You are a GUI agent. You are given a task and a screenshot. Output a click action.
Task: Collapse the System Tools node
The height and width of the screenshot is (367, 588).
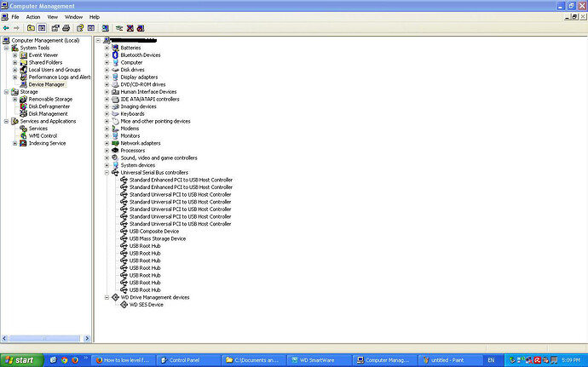tap(6, 48)
